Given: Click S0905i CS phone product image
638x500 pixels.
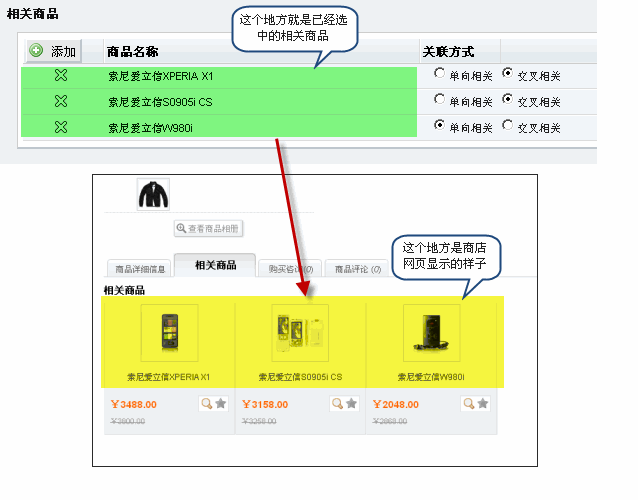Looking at the screenshot, I should coord(300,333).
